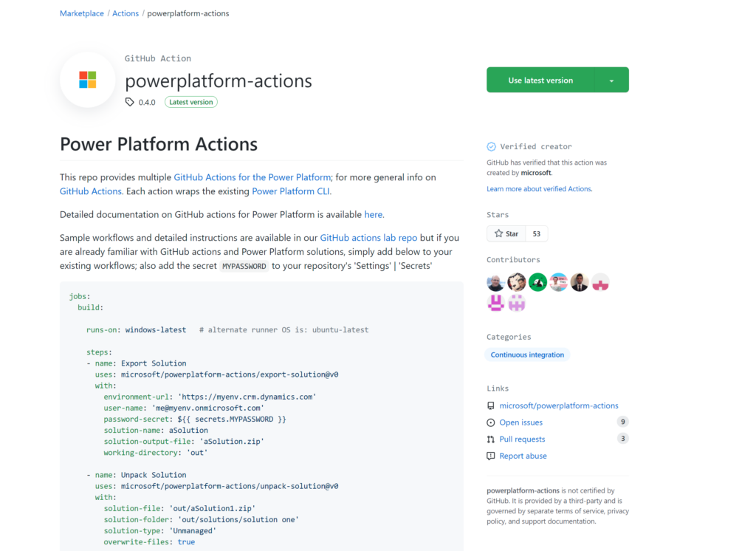Viewport: 756px width, 551px height.
Task: Click the verified creator checkmark badge
Action: pos(491,146)
